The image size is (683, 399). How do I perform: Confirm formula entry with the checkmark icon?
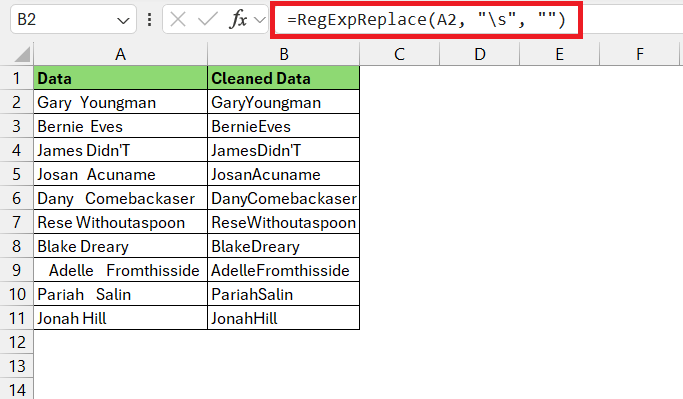coord(207,20)
